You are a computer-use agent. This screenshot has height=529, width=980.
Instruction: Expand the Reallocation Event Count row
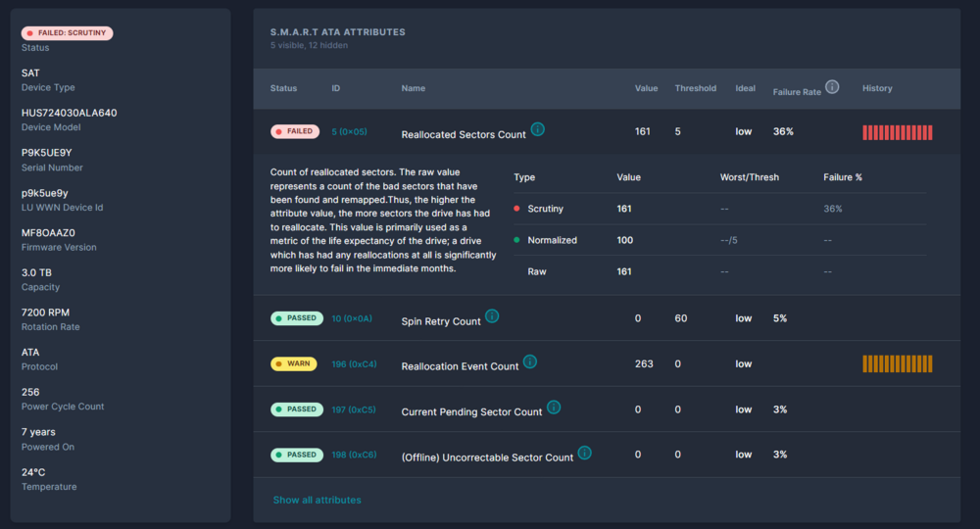tap(607, 363)
